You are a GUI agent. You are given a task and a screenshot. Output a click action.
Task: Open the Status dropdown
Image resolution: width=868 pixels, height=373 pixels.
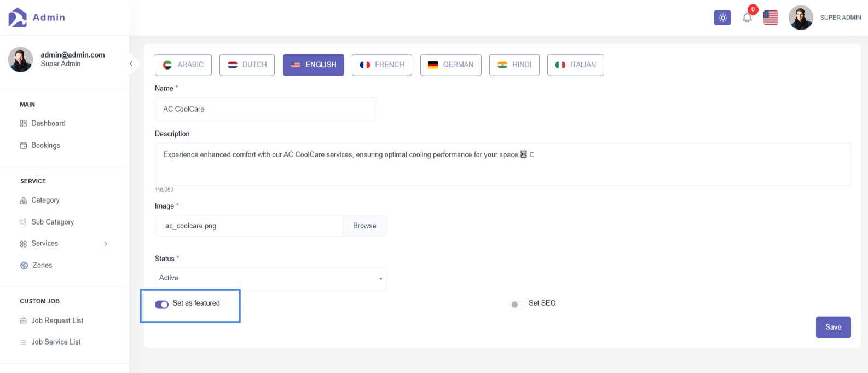pos(270,278)
